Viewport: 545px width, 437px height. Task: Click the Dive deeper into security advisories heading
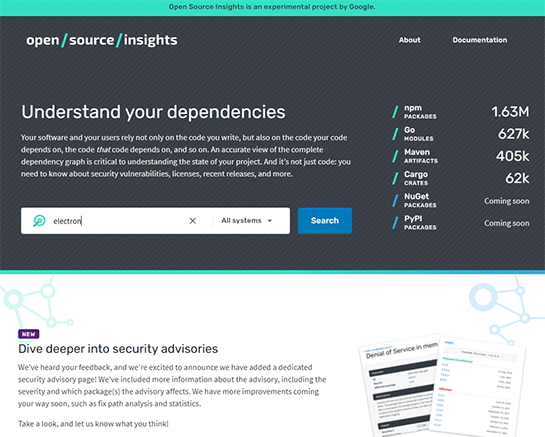point(118,349)
